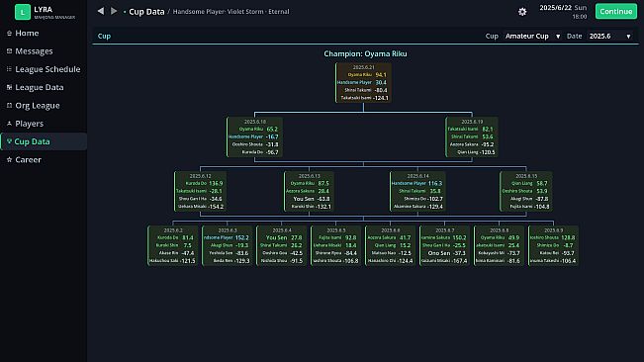Go forward with the right arrow
644x362 pixels.
[114, 11]
